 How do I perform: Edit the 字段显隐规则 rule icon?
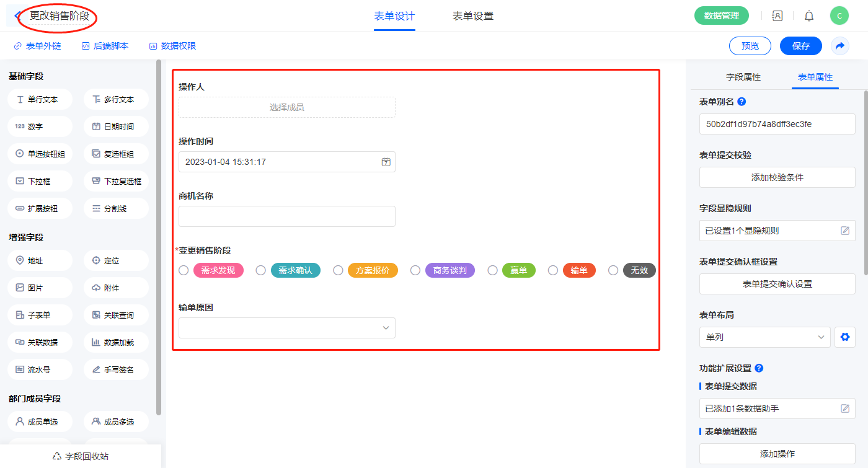[844, 231]
